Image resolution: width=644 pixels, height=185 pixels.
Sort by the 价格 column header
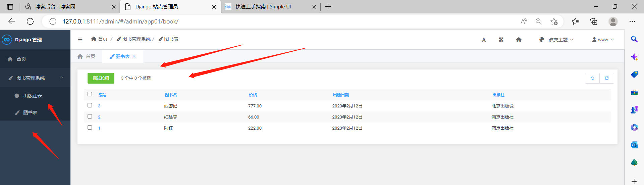pyautogui.click(x=253, y=95)
